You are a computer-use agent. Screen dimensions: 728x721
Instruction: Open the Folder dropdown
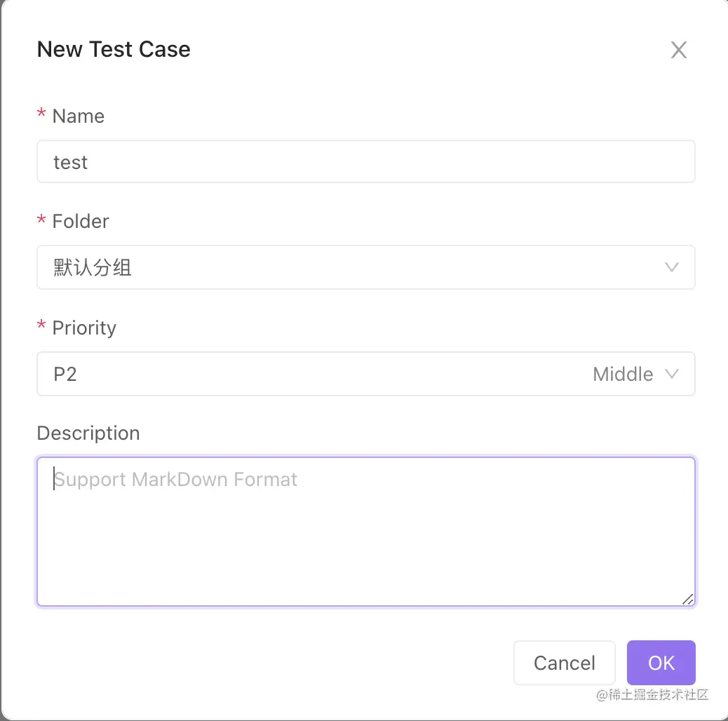point(351,267)
